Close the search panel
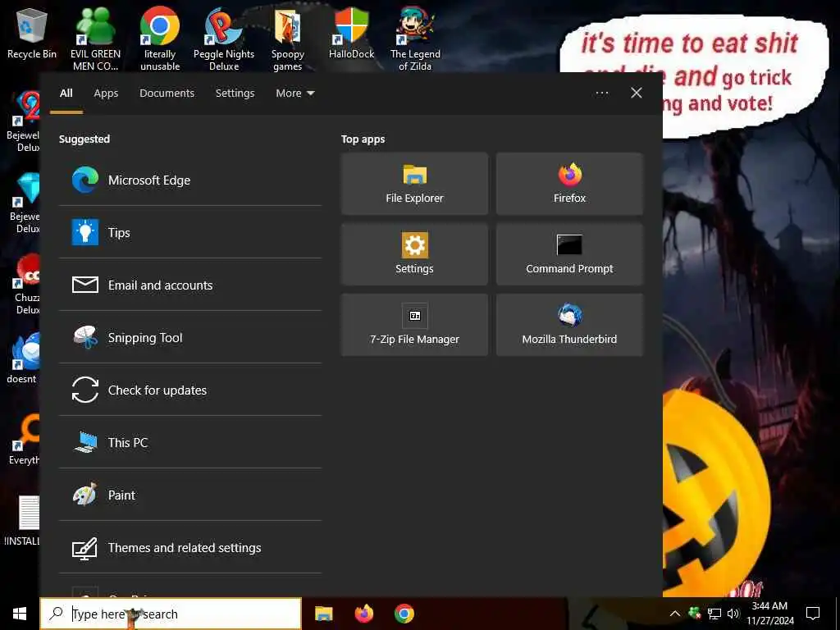The width and height of the screenshot is (840, 630). click(x=637, y=94)
